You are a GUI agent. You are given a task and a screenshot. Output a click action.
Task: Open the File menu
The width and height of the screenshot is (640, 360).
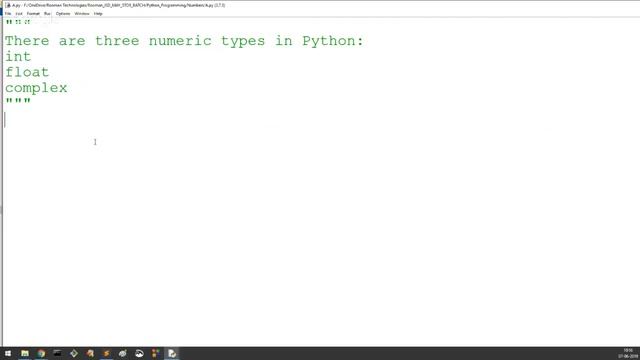coord(8,13)
